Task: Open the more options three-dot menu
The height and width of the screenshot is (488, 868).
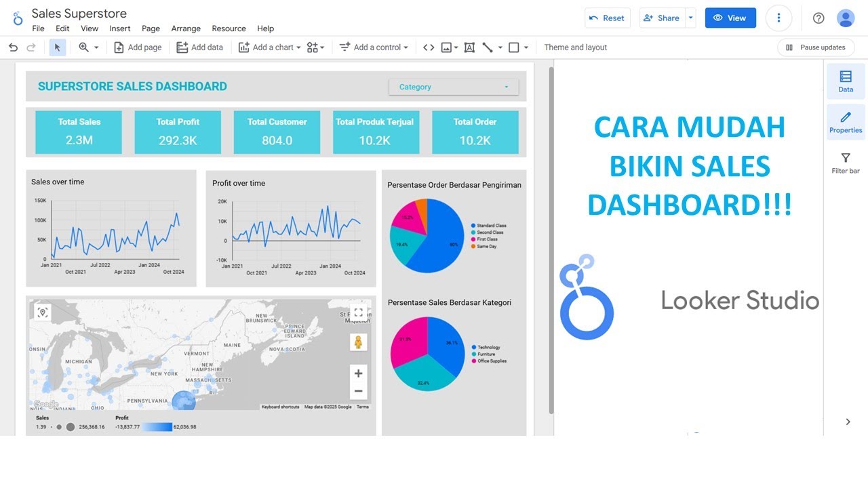Action: click(778, 18)
